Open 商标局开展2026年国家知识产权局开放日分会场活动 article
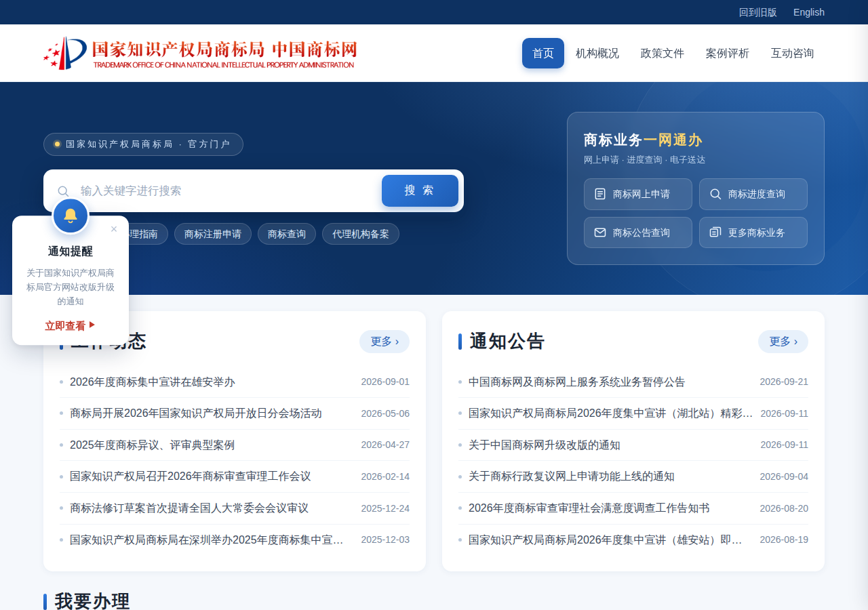The image size is (868, 610). (235, 413)
